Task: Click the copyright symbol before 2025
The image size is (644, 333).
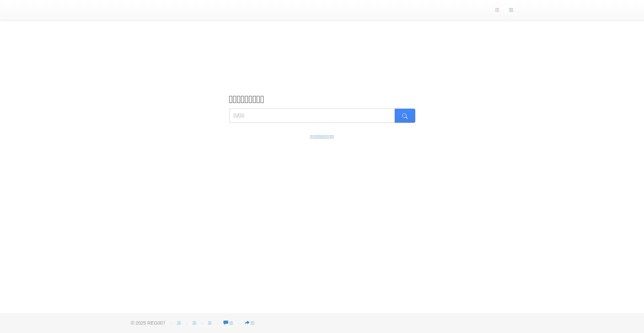Action: (132, 323)
